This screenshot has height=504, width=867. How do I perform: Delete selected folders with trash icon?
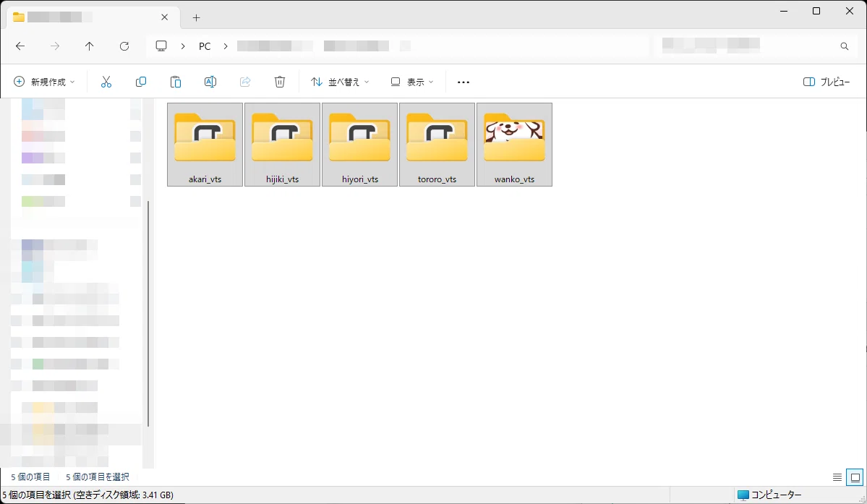click(280, 82)
